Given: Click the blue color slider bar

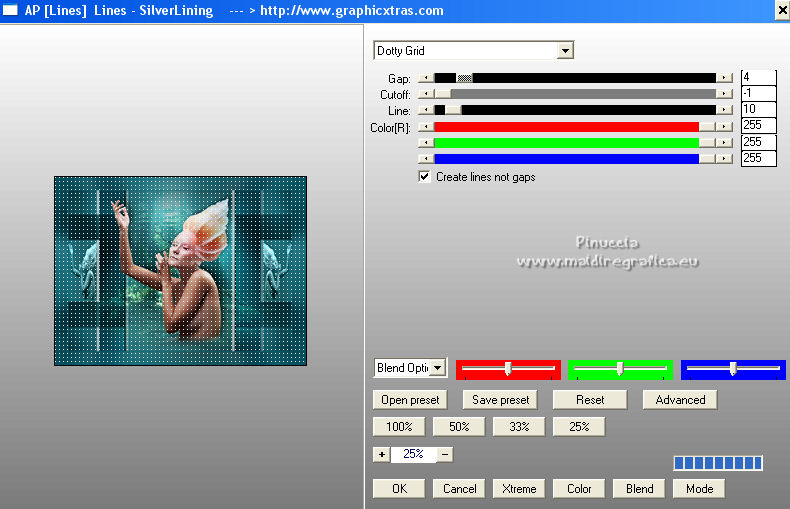Looking at the screenshot, I should pos(575,159).
